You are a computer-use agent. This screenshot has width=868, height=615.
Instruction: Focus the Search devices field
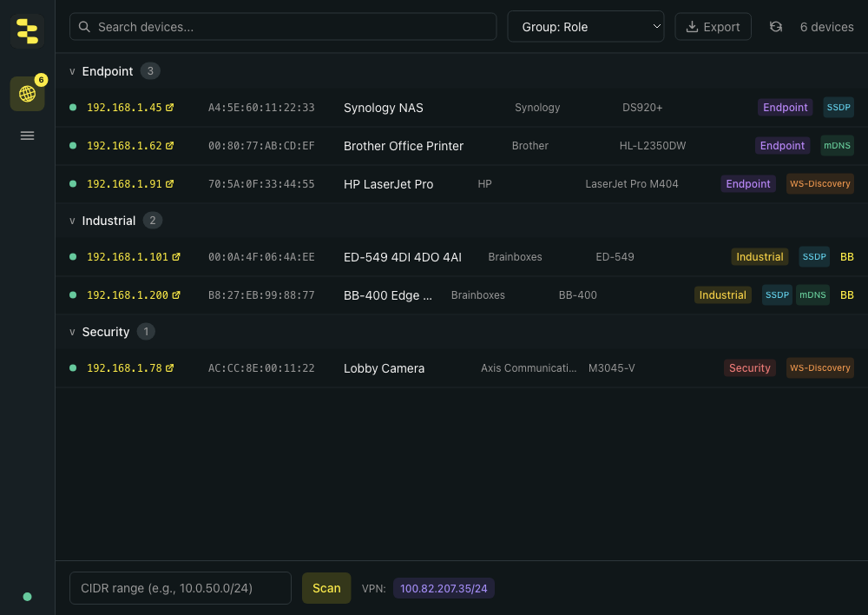[x=283, y=27]
